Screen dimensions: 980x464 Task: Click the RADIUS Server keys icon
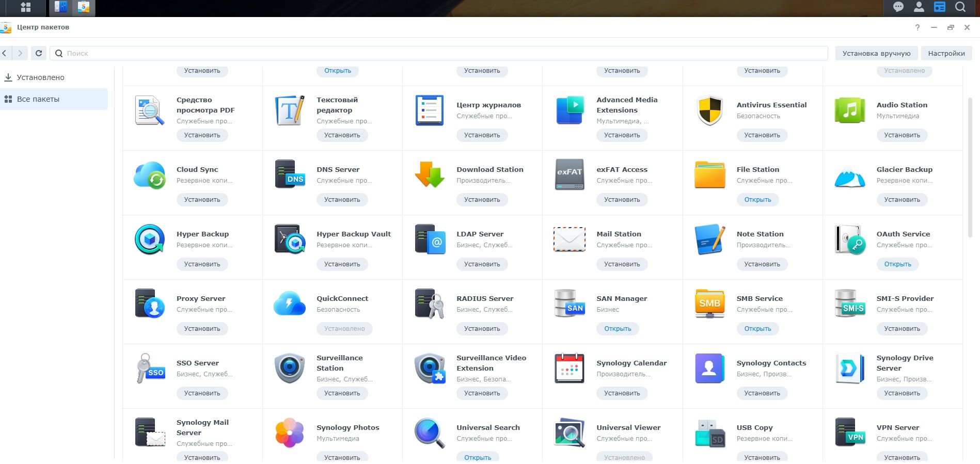click(430, 304)
